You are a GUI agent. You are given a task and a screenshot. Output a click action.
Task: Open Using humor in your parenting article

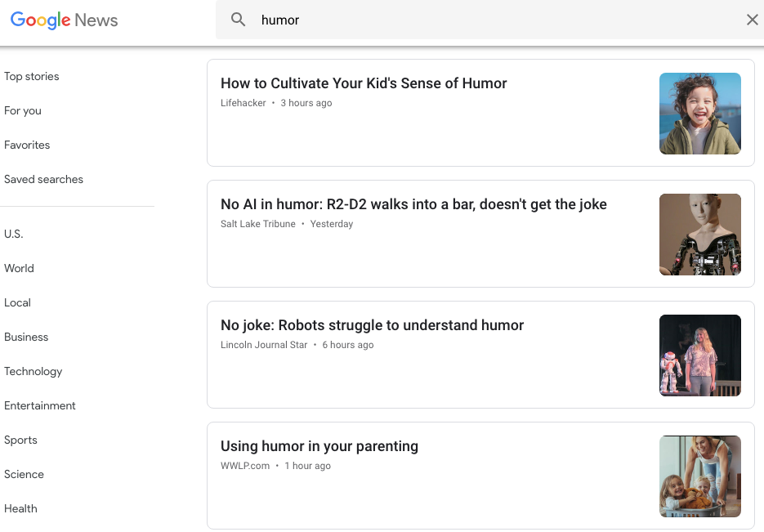tap(319, 446)
